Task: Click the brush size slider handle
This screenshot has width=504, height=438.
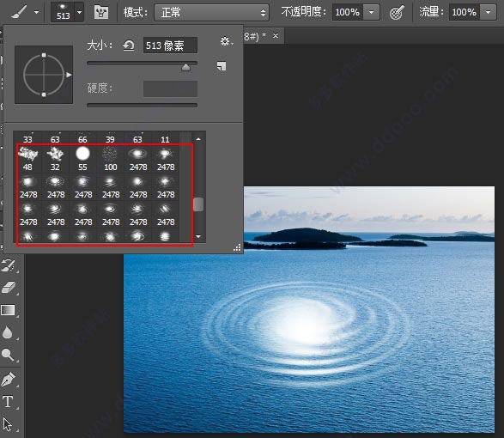Action: pyautogui.click(x=185, y=67)
